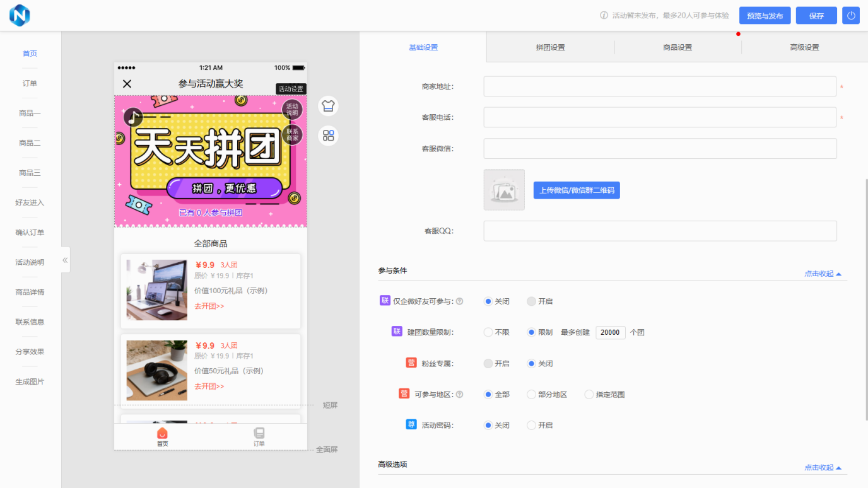Click the music note icon on banner
The image size is (868, 488).
pos(133,117)
